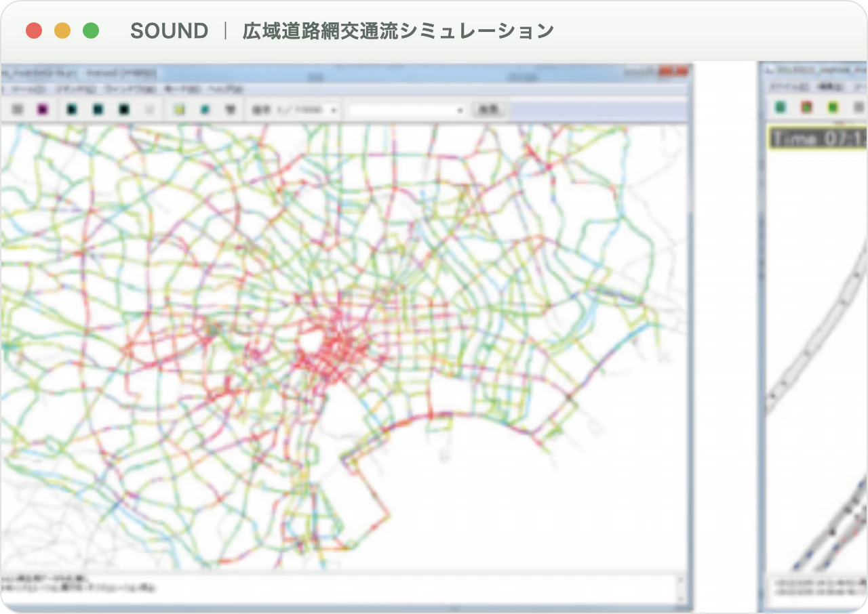Open the モード menu in the map window
Screen dimensions: 868x614
coord(183,89)
